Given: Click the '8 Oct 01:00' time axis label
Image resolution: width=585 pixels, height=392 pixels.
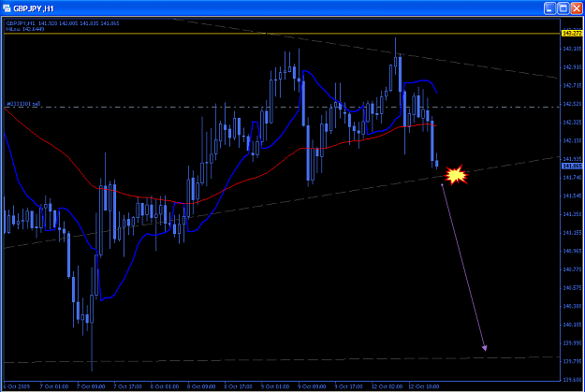Looking at the screenshot, I should (165, 386).
